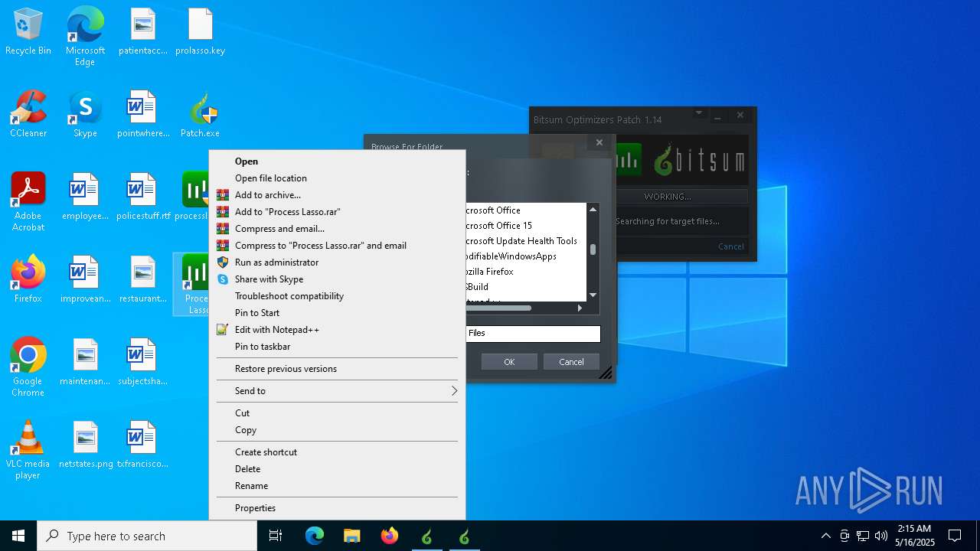The height and width of the screenshot is (551, 980).
Task: Open Skype desktop shortcut
Action: tap(85, 114)
